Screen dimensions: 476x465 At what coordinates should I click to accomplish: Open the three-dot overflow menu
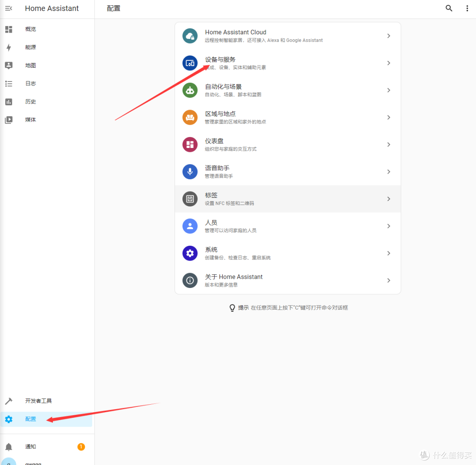click(467, 8)
